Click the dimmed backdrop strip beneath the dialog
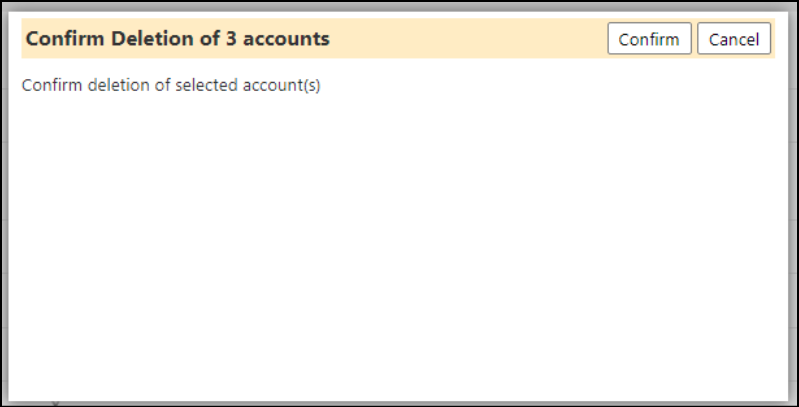This screenshot has width=799, height=407. (400, 404)
